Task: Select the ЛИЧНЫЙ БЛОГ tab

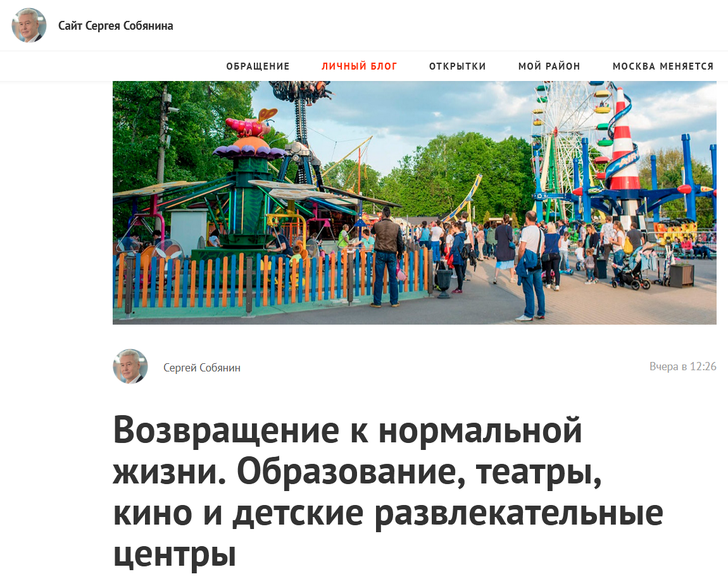Action: click(x=360, y=66)
